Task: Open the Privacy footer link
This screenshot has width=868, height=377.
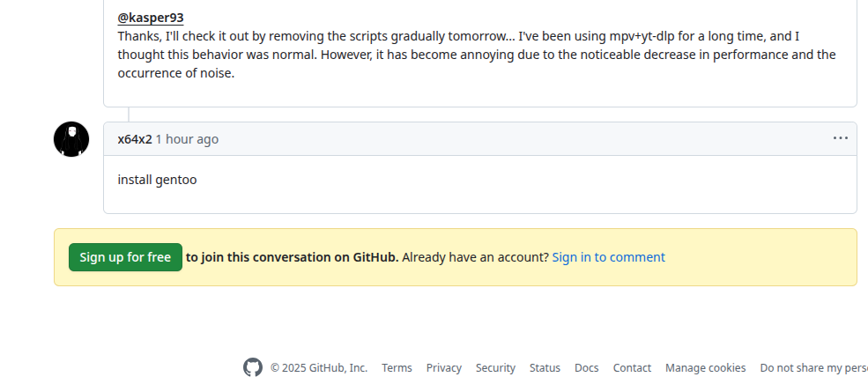Action: coord(444,367)
